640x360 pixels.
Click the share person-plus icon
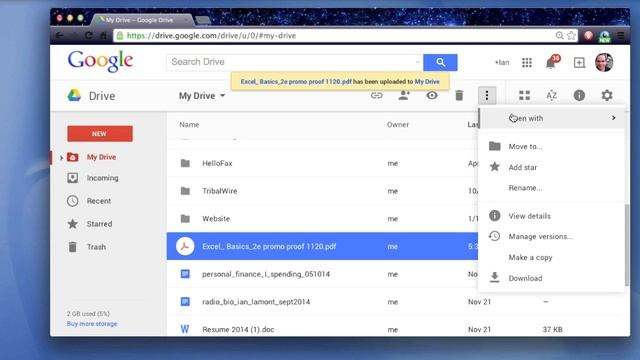coord(404,96)
